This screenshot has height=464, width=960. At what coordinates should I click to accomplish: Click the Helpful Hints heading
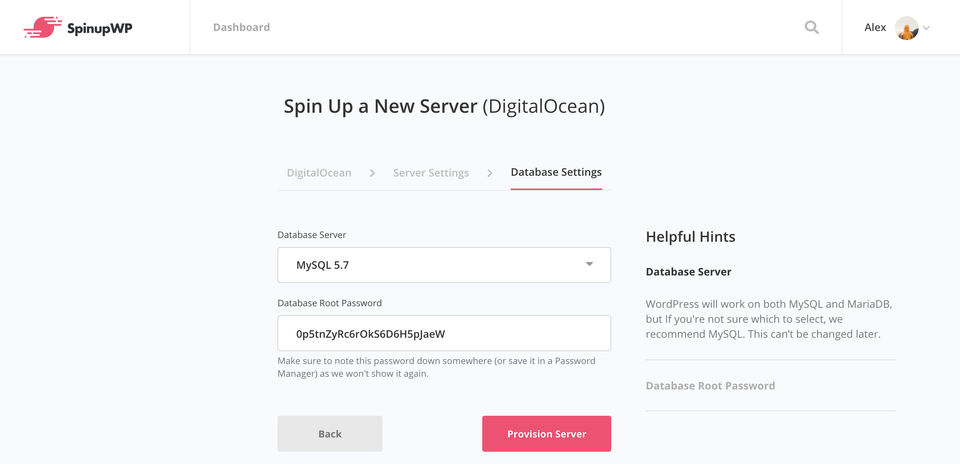point(691,237)
